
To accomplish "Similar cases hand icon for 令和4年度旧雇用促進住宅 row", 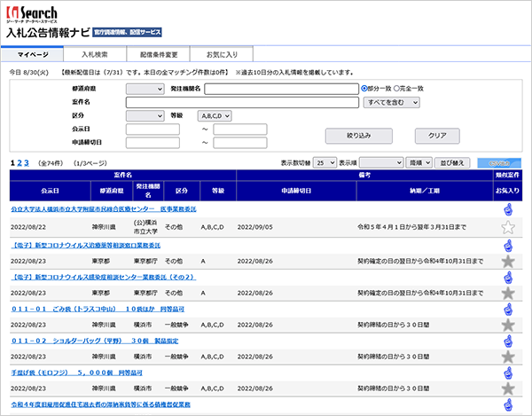I will coord(508,404).
